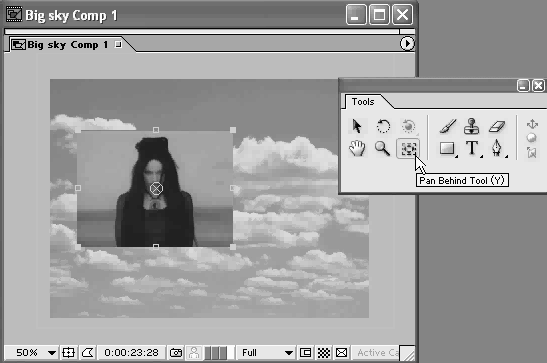Switch to the Big sky Comp 1 tab
This screenshot has width=547, height=363.
tap(67, 45)
